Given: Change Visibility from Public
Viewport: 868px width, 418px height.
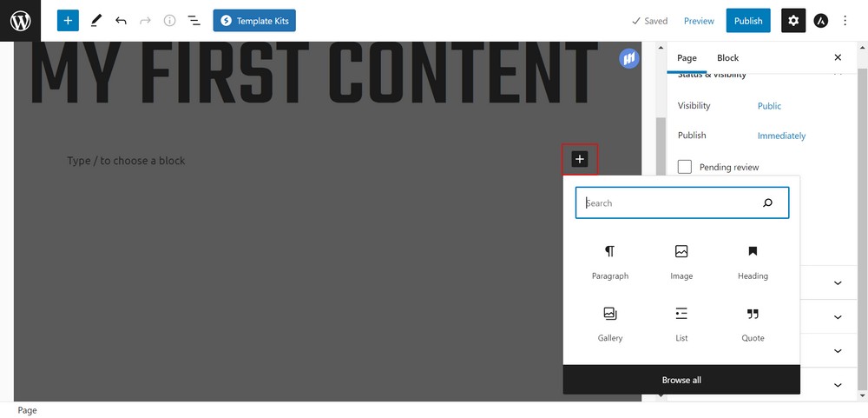Looking at the screenshot, I should (769, 106).
